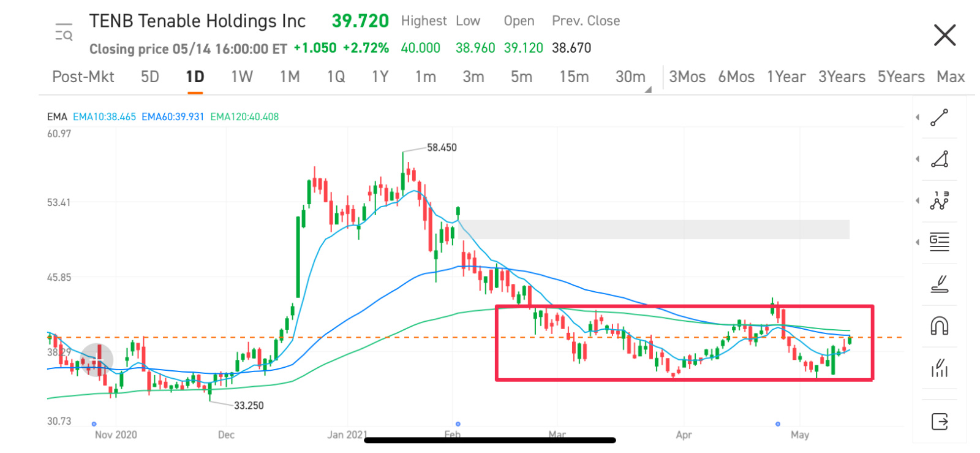Select the 3m minute interval tab

click(x=473, y=77)
